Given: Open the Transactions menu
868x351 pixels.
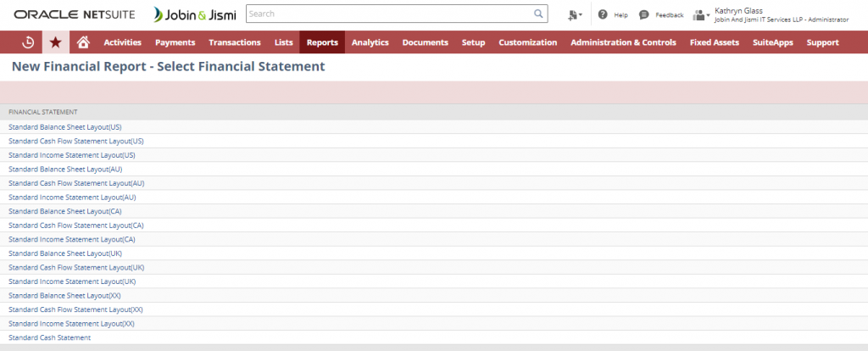Looking at the screenshot, I should (x=235, y=42).
